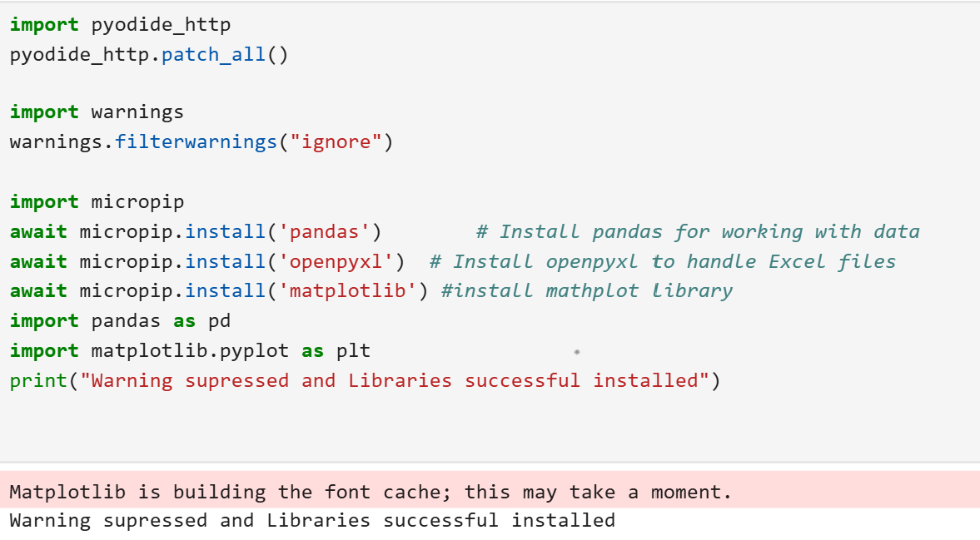
Task: Click the 'import micropip' line
Action: click(x=97, y=201)
